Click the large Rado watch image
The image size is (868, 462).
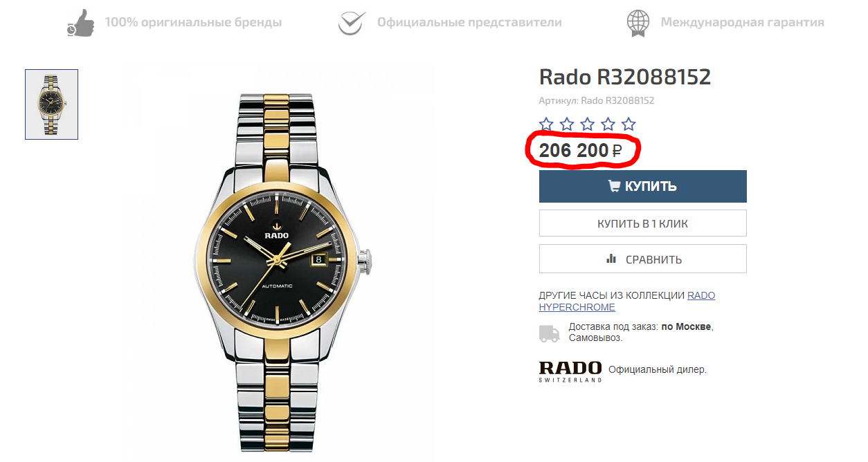[x=282, y=263]
